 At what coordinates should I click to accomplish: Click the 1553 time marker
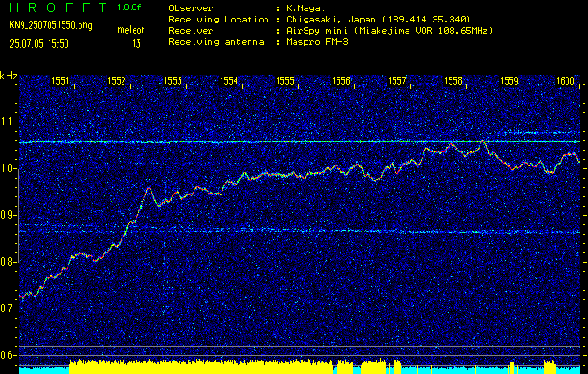[173, 81]
